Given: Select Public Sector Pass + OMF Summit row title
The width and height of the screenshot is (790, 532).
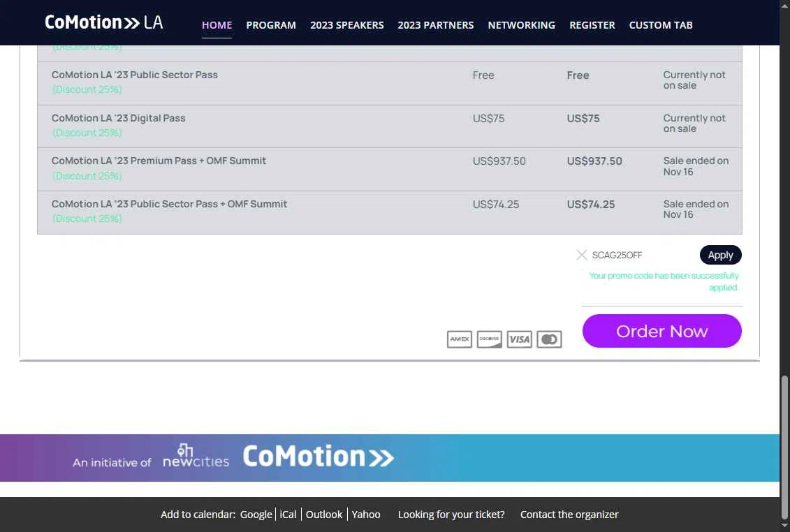Looking at the screenshot, I should pos(169,204).
